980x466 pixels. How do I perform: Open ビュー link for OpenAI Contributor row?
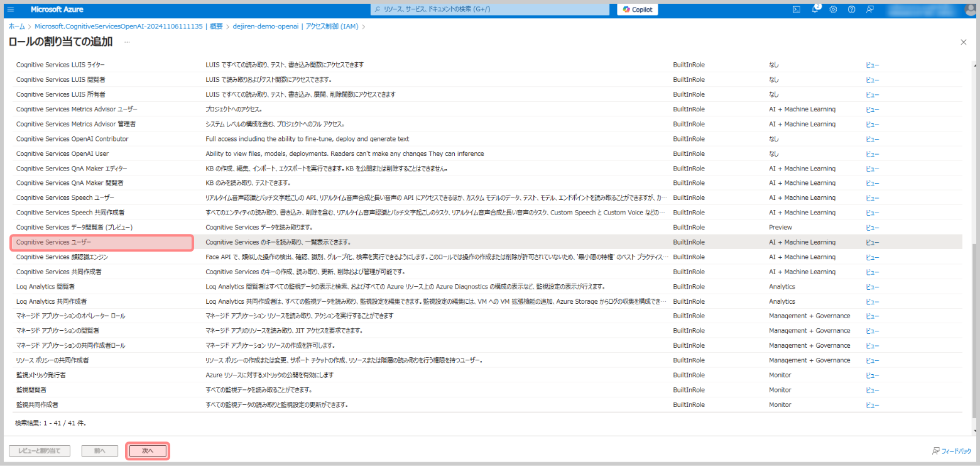pos(873,139)
